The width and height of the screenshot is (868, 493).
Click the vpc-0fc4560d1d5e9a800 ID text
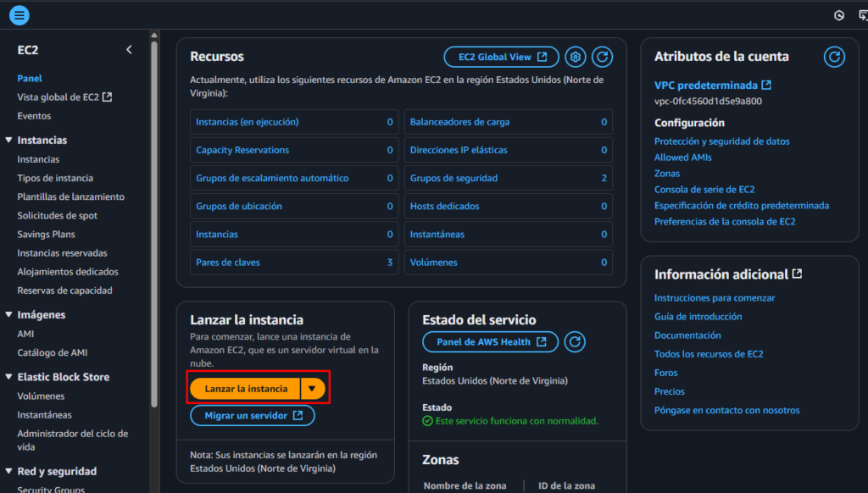click(x=708, y=102)
